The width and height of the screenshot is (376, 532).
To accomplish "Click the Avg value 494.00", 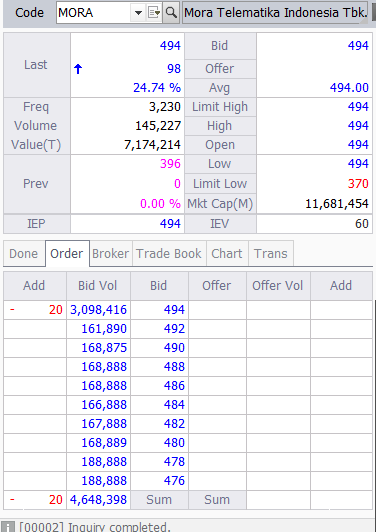I will [349, 88].
